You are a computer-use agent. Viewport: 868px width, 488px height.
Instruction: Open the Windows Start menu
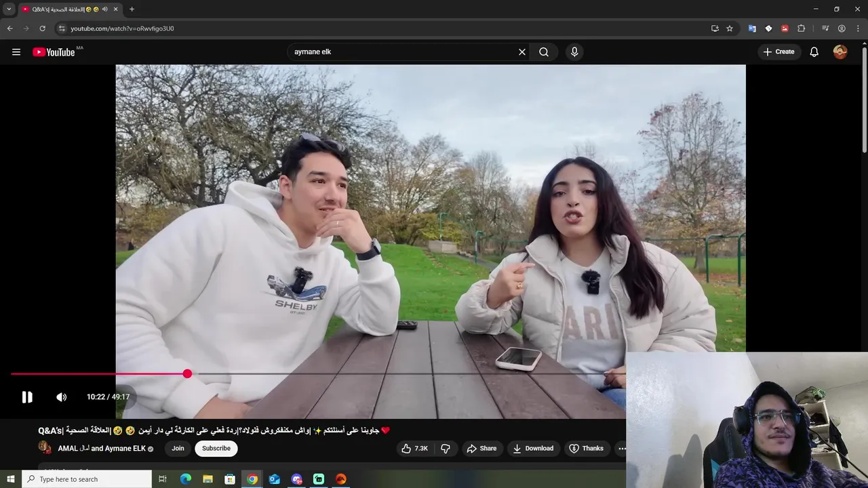11,479
